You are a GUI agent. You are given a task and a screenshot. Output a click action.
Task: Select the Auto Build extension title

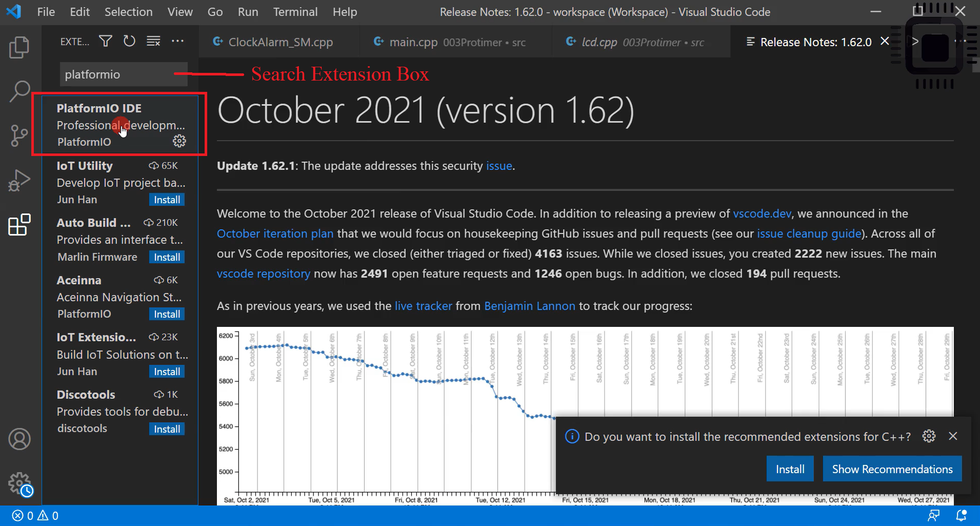94,223
